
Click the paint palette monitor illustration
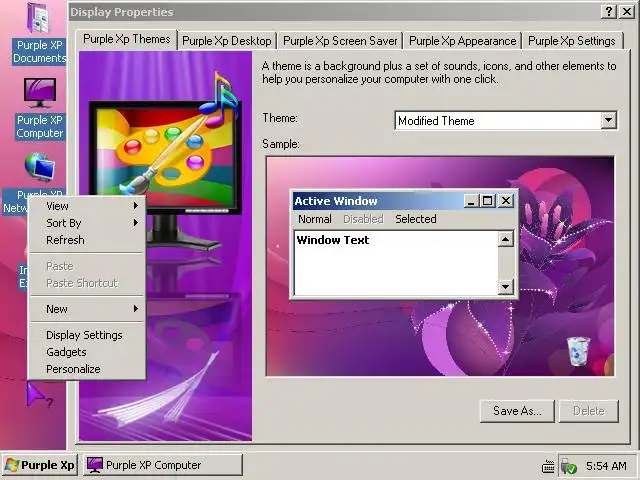(x=165, y=159)
